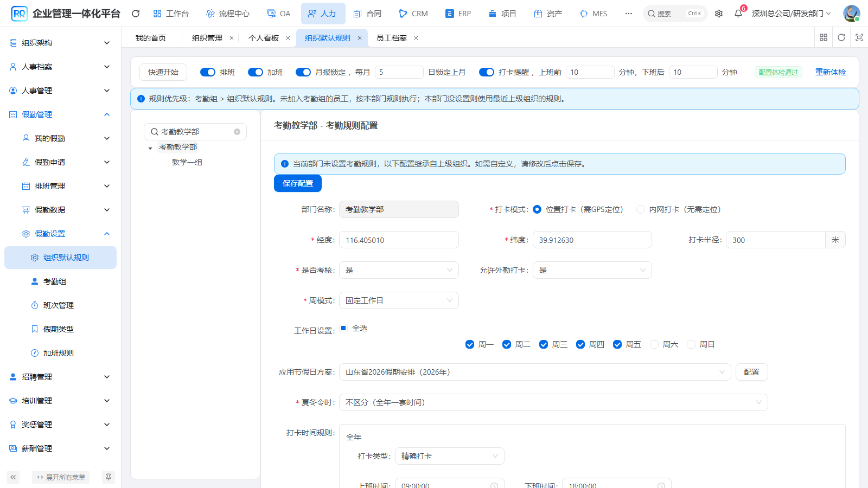Open 考勤组 in sidebar
The image size is (868, 488).
point(60,281)
